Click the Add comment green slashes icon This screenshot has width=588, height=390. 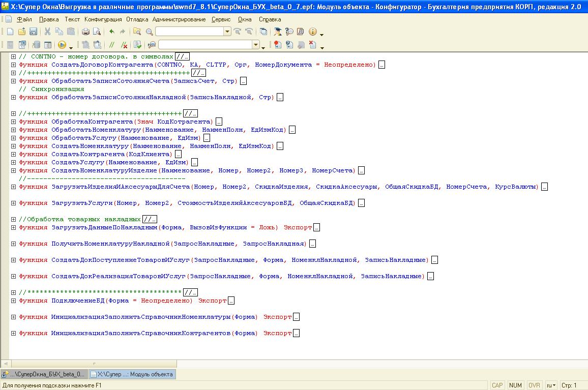(112, 45)
